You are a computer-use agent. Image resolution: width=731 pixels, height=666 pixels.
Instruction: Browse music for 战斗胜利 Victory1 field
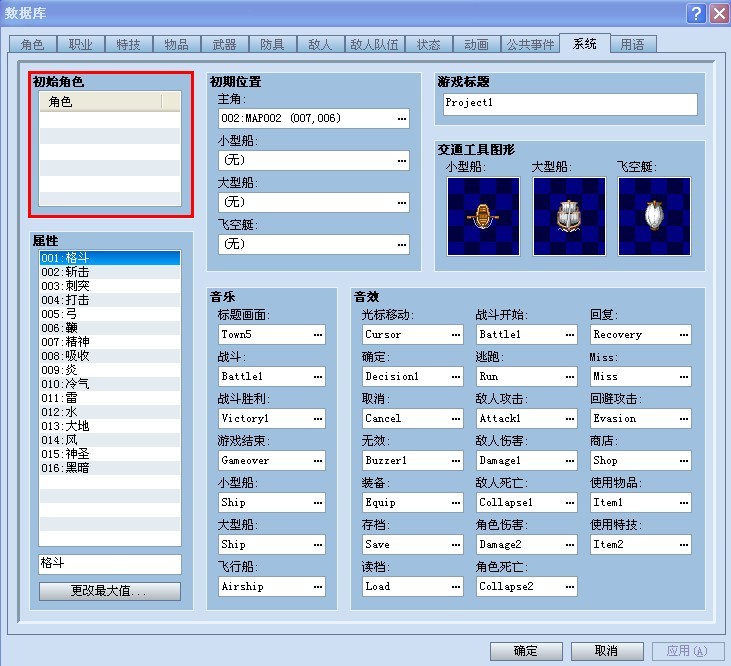click(x=317, y=419)
